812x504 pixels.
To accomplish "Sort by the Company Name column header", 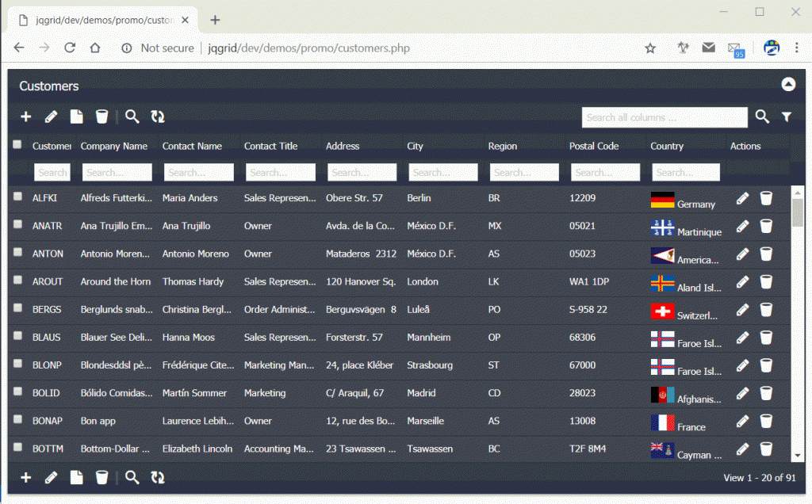I will 114,146.
